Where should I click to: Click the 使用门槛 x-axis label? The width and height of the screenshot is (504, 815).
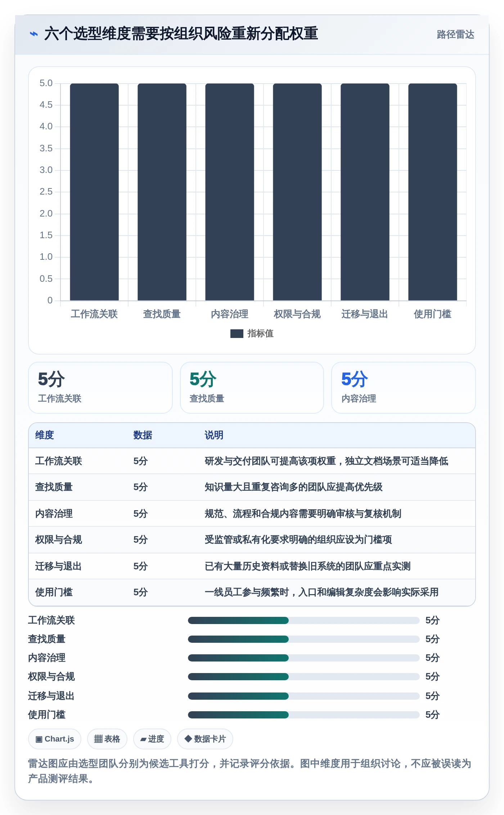433,314
